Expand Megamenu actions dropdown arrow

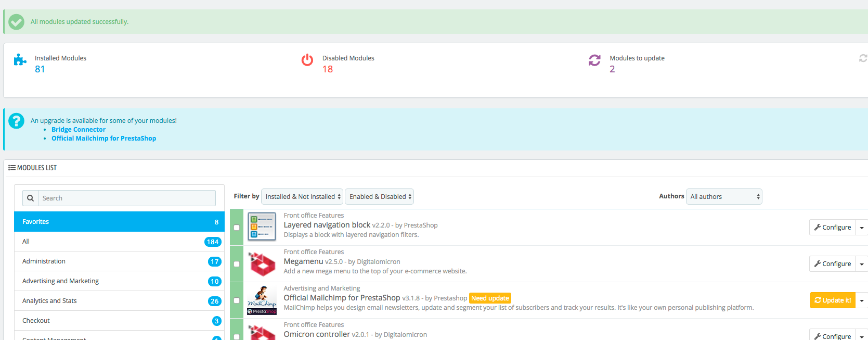[x=862, y=264]
